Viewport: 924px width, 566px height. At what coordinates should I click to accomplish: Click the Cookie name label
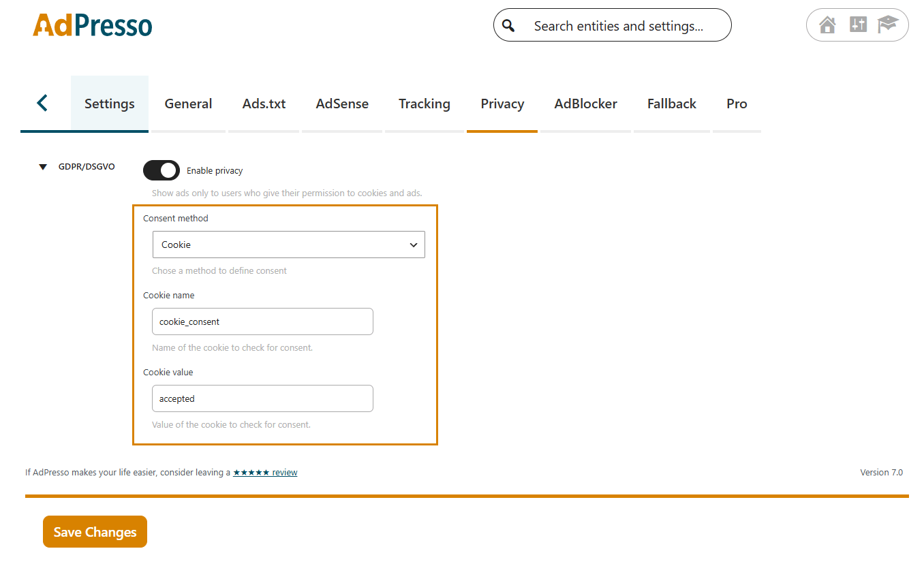[168, 296]
